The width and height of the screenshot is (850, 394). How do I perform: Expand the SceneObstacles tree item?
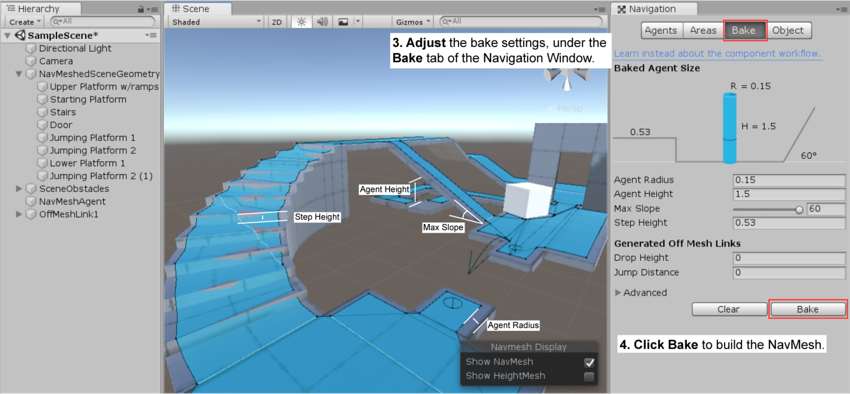(x=19, y=189)
